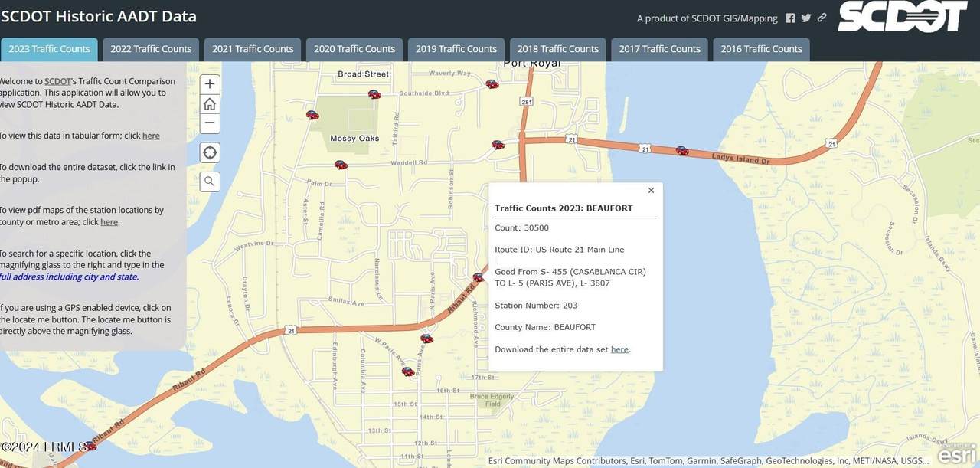980x468 pixels.
Task: Select the car marker on Waddell Rd
Action: point(341,165)
